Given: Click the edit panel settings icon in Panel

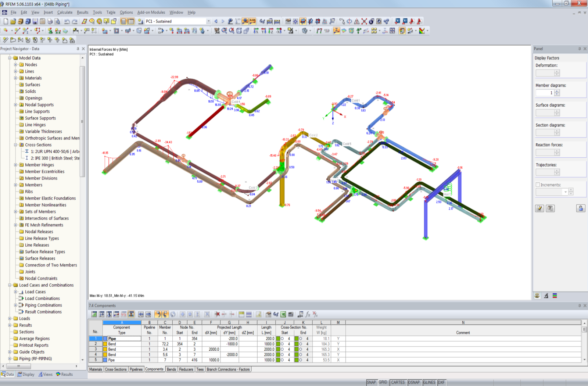Looking at the screenshot, I should tap(539, 208).
